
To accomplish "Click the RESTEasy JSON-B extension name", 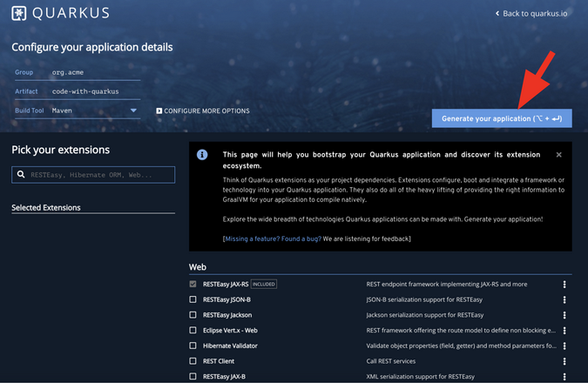I will (226, 299).
